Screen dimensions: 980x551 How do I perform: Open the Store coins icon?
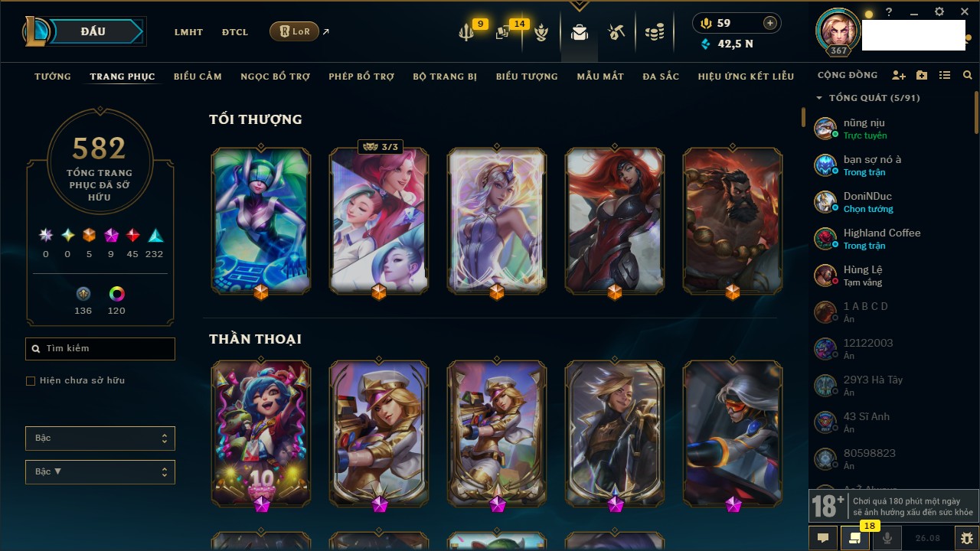(x=654, y=32)
